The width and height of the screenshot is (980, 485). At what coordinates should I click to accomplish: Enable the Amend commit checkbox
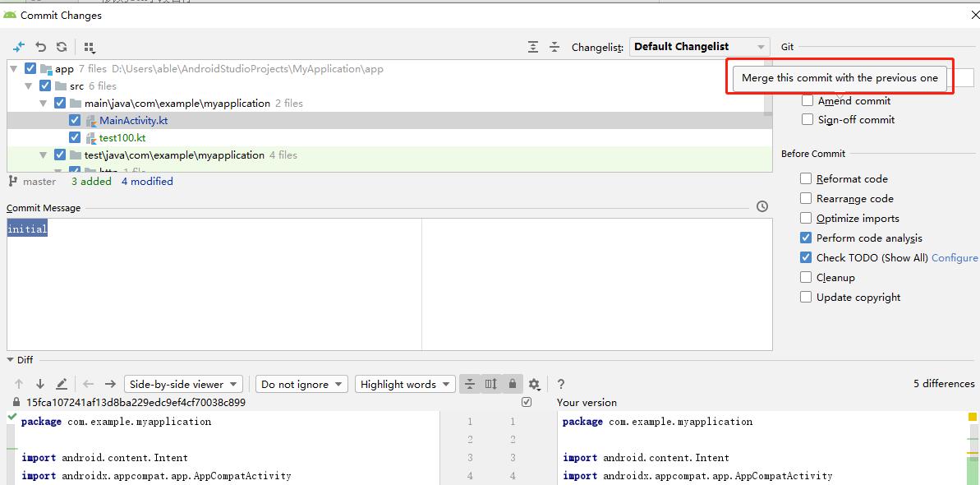click(807, 100)
